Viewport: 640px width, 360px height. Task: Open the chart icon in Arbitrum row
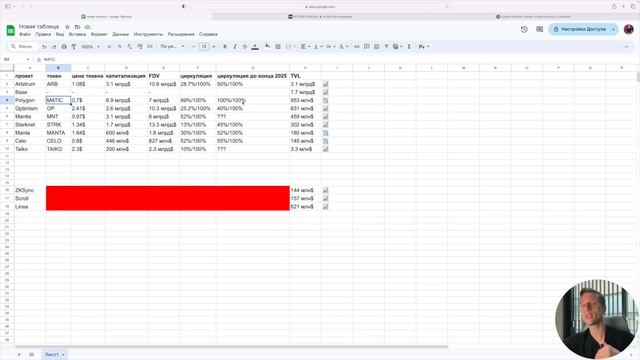(x=325, y=84)
